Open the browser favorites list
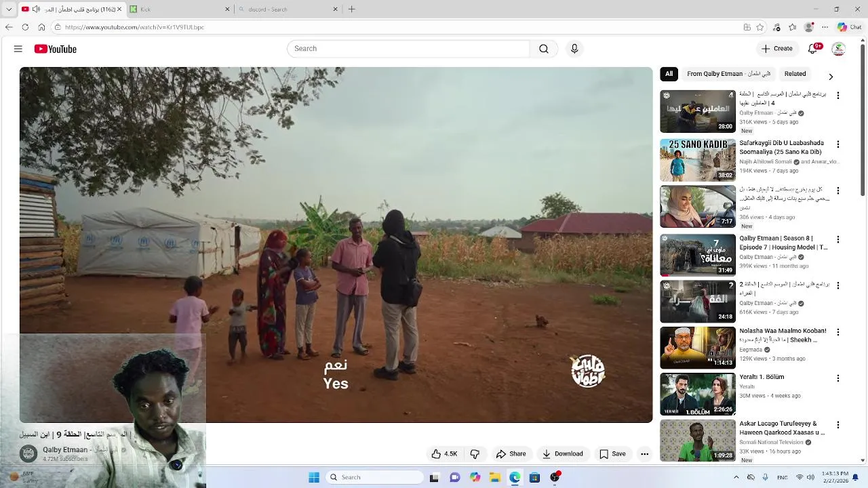 coord(793,27)
